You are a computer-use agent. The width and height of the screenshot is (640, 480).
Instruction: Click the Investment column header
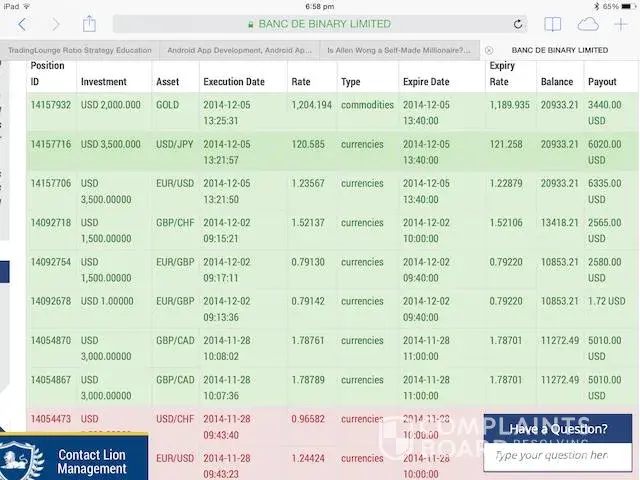tap(104, 82)
